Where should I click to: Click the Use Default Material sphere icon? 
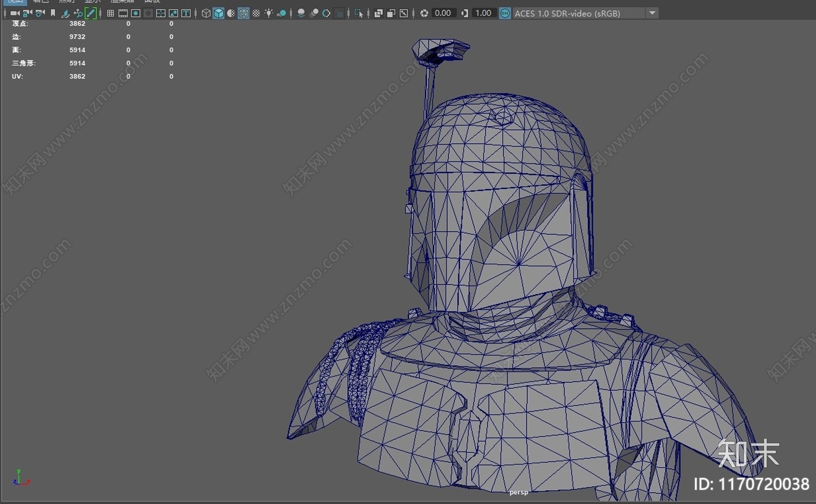231,13
